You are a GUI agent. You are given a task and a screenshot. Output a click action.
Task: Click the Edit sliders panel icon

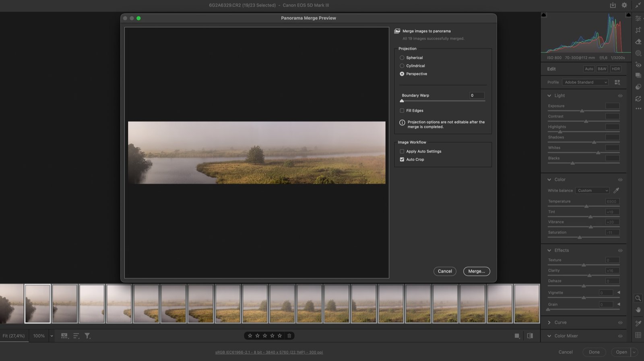tap(638, 19)
